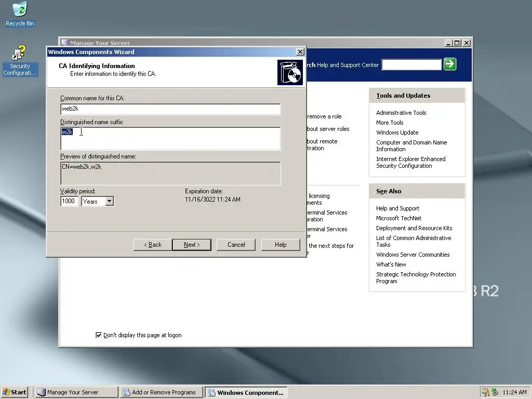Image resolution: width=532 pixels, height=399 pixels.
Task: Open Security Configuration Wizard desktop shortcut
Action: (x=20, y=60)
